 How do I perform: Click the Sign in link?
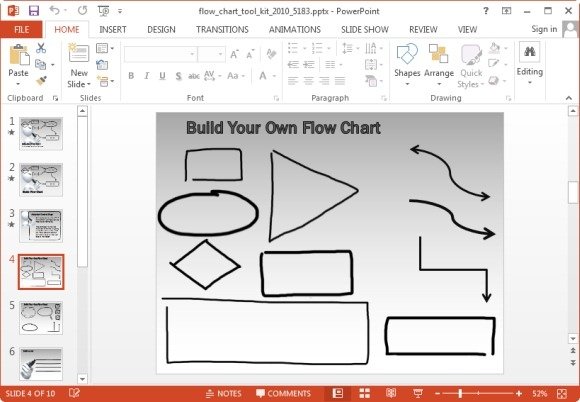(x=544, y=29)
